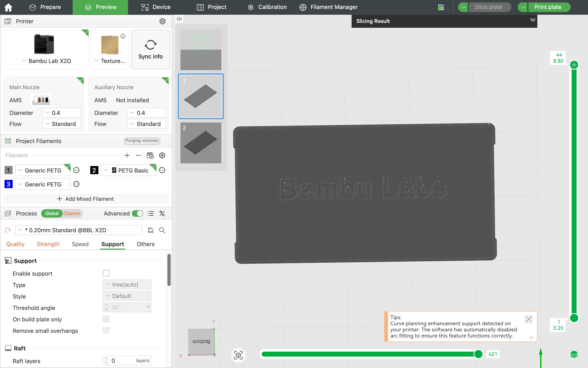Open options for filament 1 Generic PETG
Screen dimensions: 588x368
[x=76, y=170]
